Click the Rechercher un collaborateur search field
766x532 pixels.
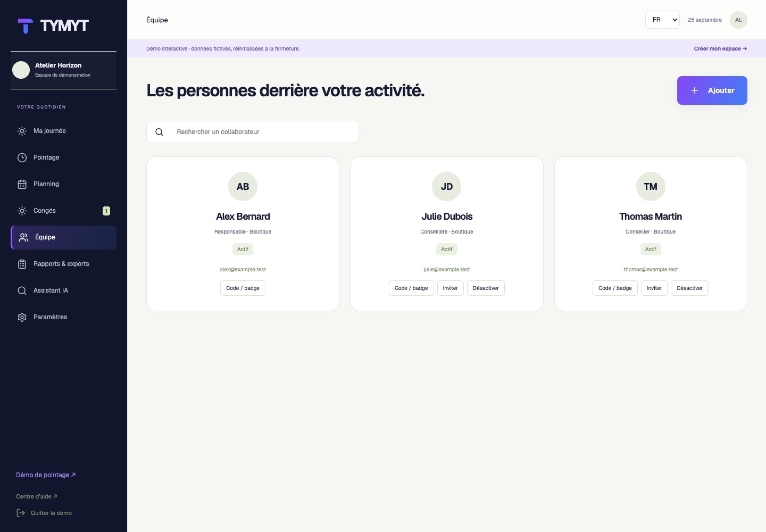[253, 132]
